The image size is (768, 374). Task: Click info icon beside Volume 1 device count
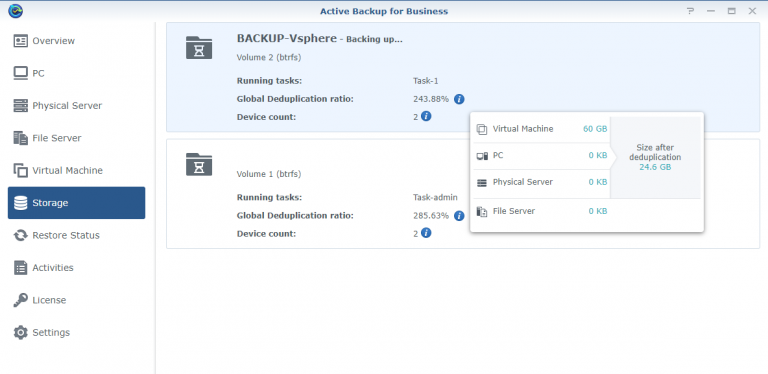click(426, 233)
